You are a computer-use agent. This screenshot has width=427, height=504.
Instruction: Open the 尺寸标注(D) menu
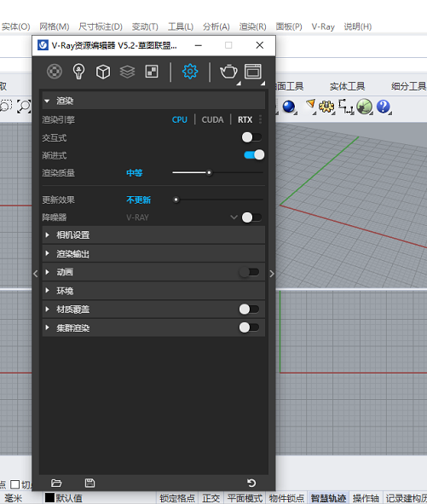(x=101, y=26)
